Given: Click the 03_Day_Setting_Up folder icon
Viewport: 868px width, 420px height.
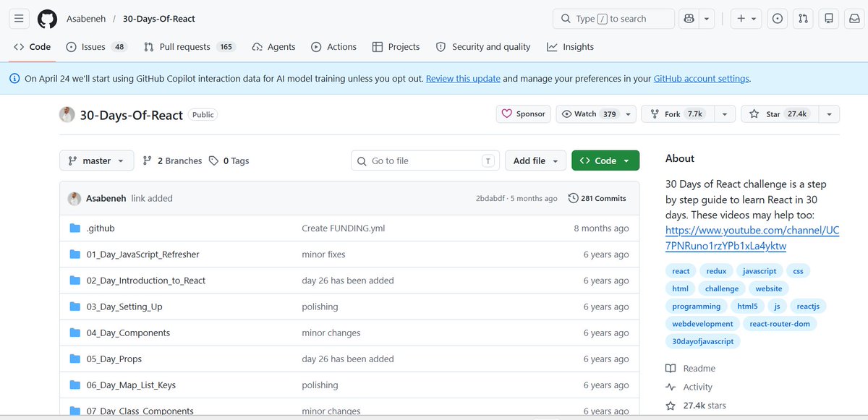Looking at the screenshot, I should click(75, 307).
